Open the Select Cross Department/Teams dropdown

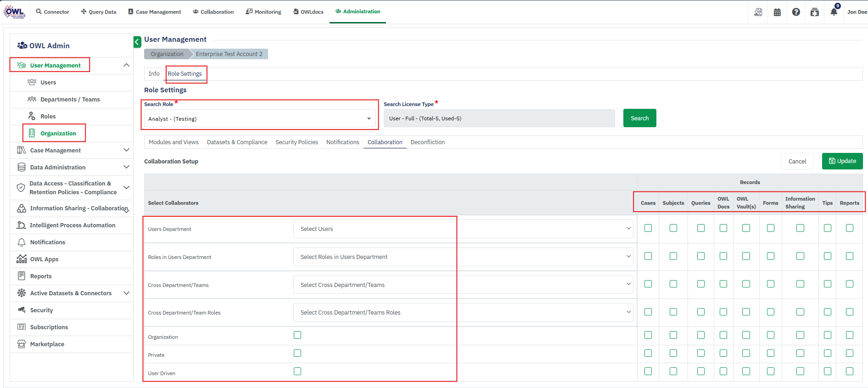463,285
